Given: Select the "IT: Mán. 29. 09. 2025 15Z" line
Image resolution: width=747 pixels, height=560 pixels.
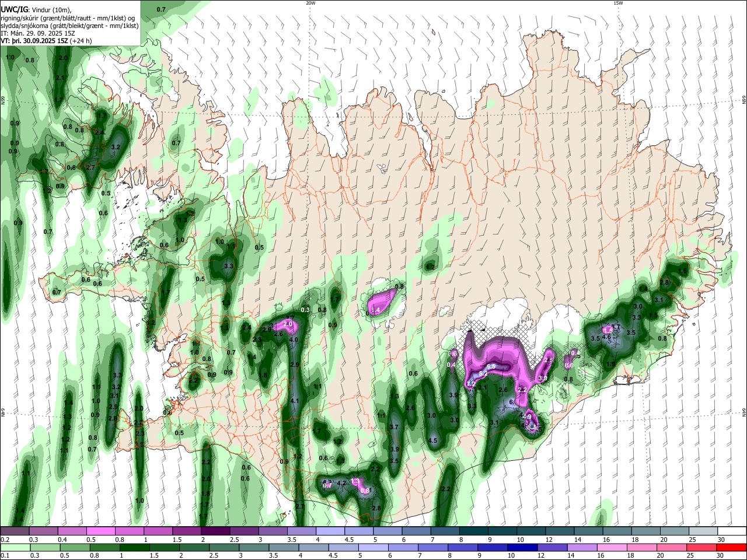Looking at the screenshot, I should pos(37,33).
